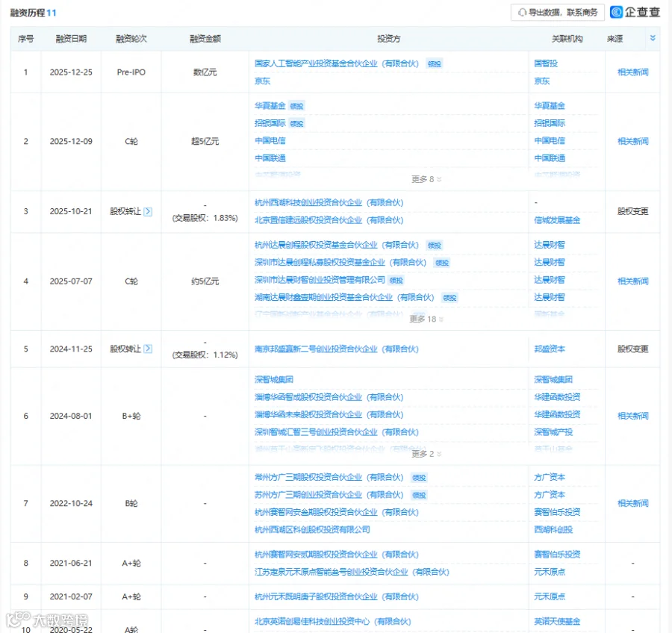Open 国家人工智能产业投资基金合伙企业 investor link
The width and height of the screenshot is (672, 633).
(x=337, y=63)
